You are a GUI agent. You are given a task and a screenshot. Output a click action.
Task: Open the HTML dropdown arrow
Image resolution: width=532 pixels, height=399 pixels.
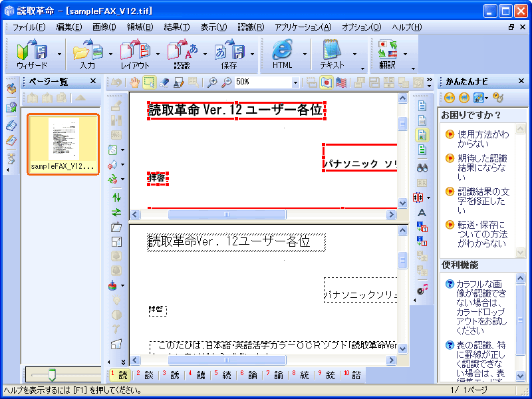pos(305,54)
